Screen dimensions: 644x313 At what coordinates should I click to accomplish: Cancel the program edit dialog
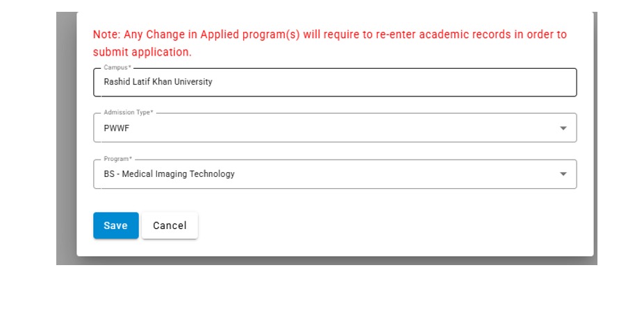point(170,226)
